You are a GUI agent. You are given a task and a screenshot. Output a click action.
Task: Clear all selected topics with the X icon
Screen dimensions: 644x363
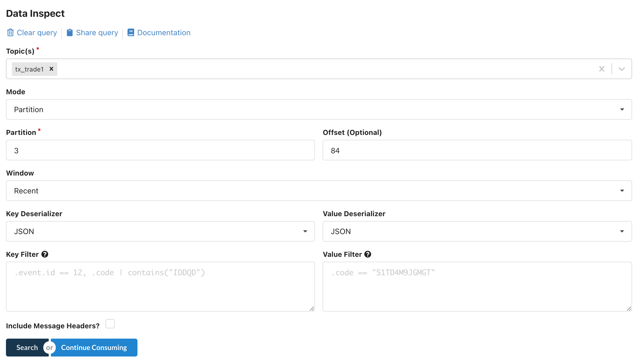[602, 69]
